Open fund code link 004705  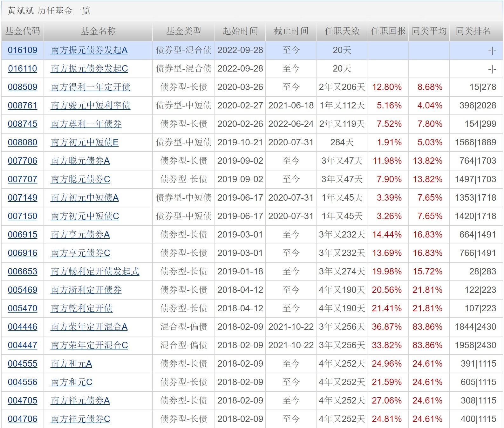[x=23, y=401]
